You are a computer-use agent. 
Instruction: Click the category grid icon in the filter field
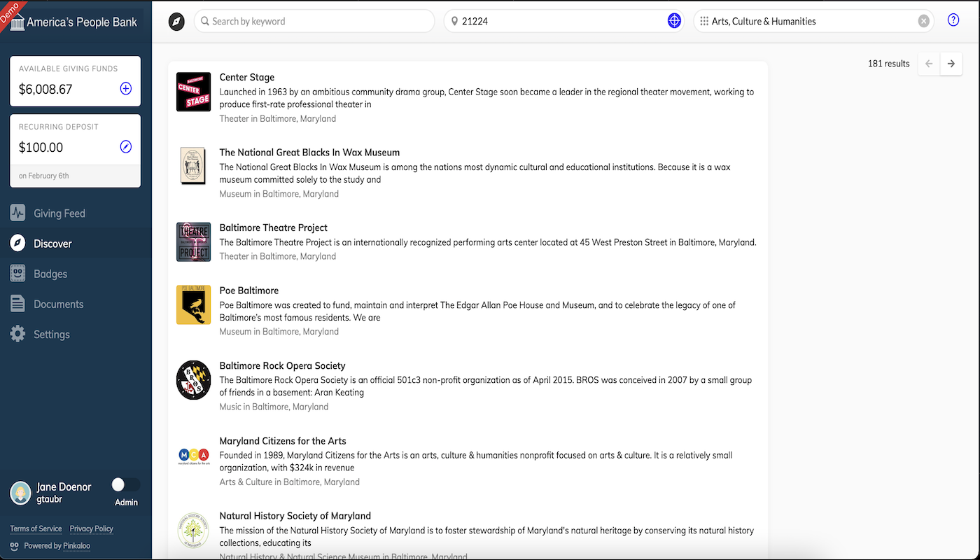704,21
